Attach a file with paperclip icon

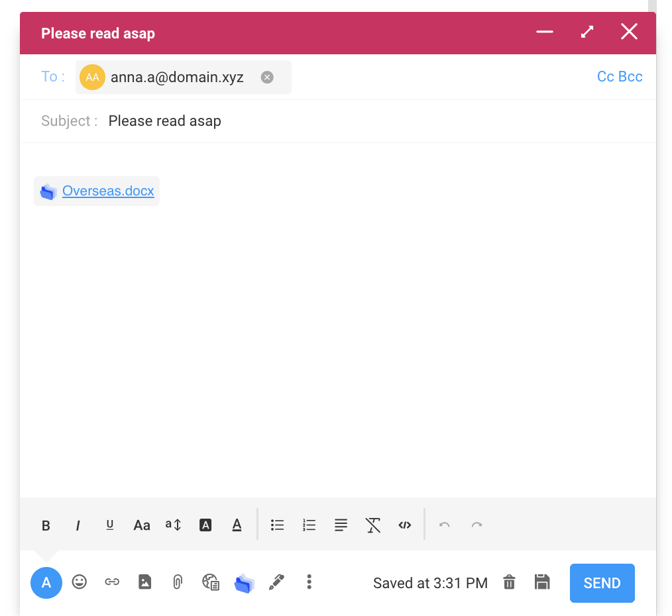coord(177,582)
